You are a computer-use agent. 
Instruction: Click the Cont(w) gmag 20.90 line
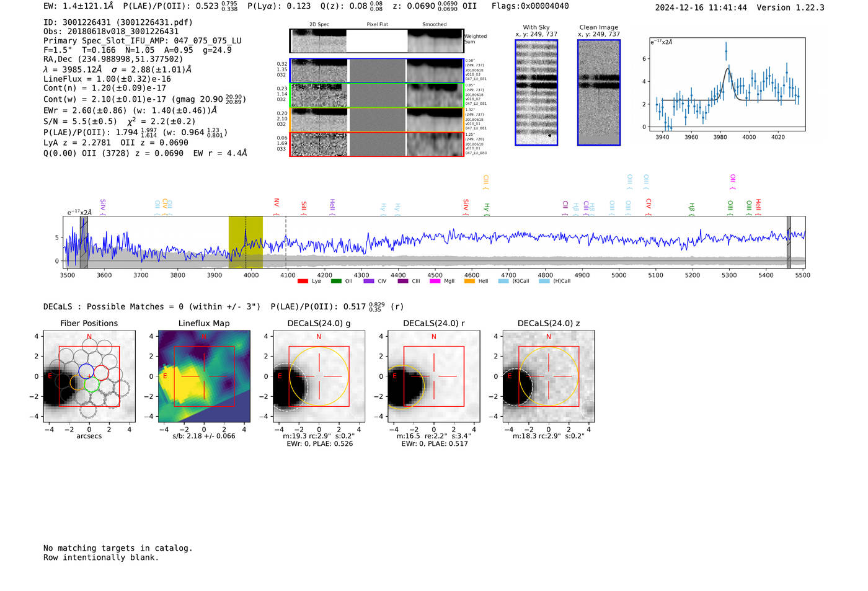(144, 99)
